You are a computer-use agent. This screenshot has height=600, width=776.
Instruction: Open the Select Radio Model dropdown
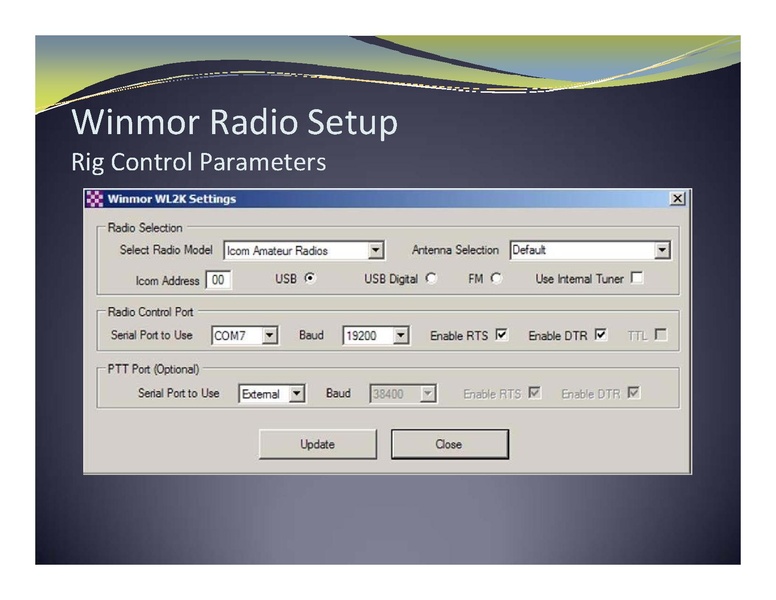pyautogui.click(x=376, y=250)
